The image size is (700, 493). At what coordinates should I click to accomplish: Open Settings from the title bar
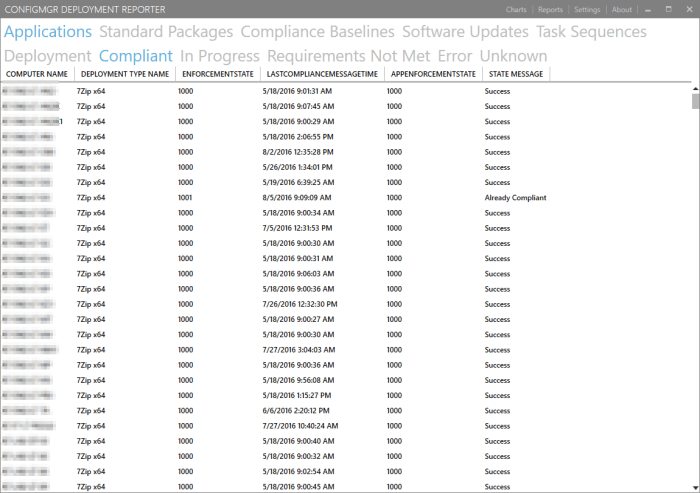(587, 10)
